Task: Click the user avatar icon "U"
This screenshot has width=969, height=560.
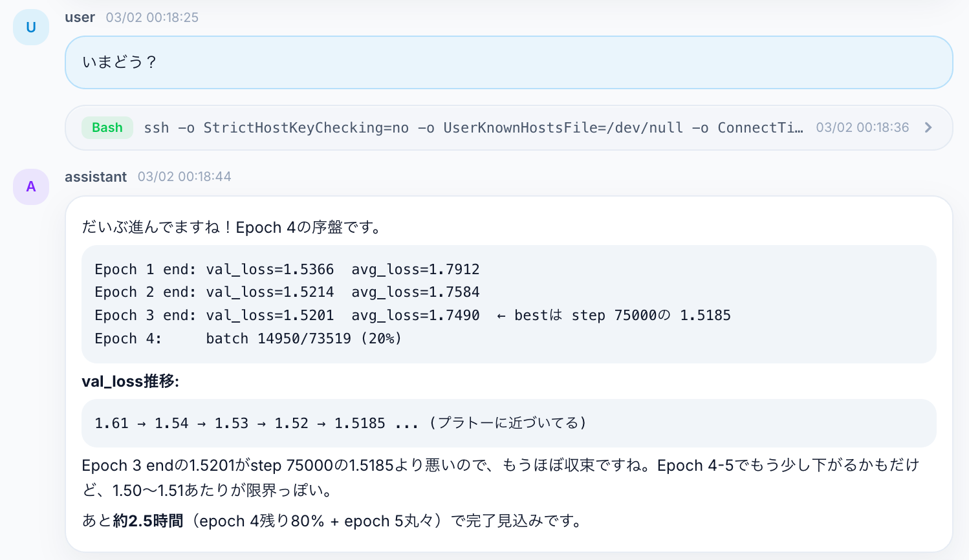Action: click(30, 28)
